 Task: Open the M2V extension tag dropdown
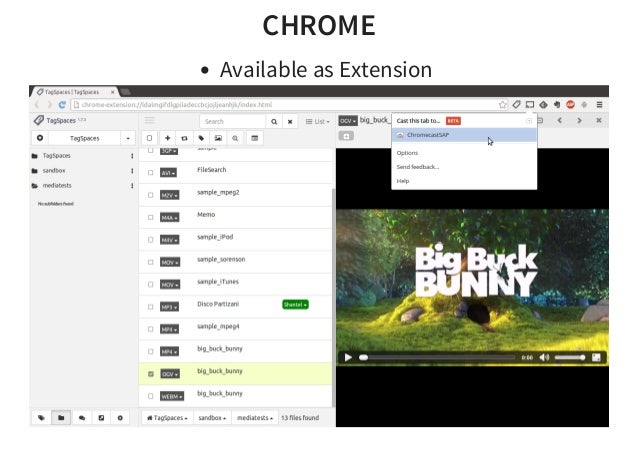169,195
